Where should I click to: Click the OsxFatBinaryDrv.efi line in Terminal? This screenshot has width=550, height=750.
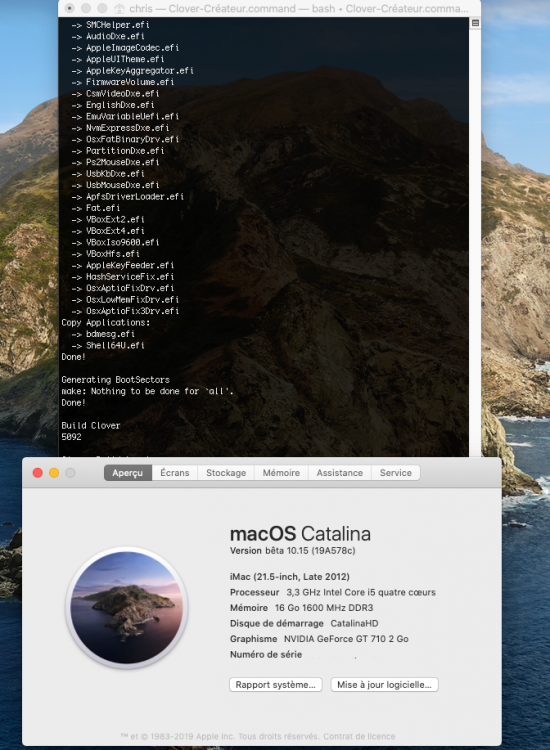(125, 139)
